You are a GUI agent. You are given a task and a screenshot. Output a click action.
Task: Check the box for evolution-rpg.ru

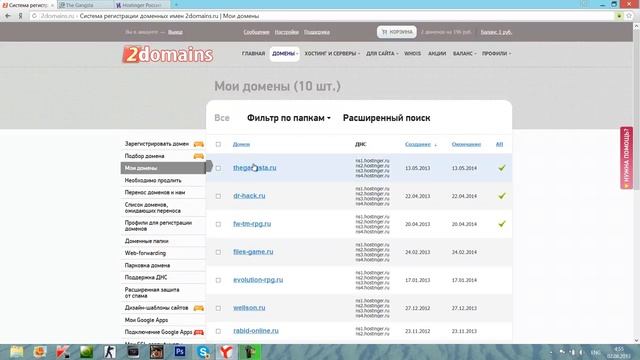[218, 280]
